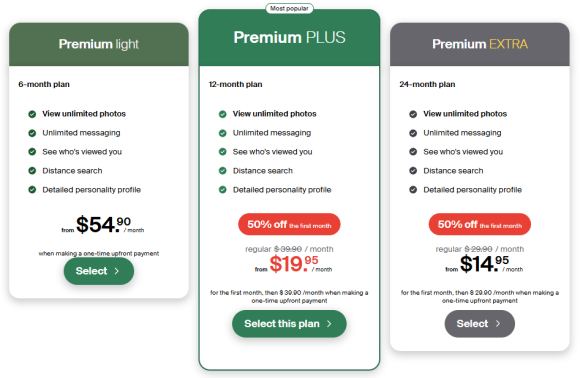This screenshot has width=580, height=378.
Task: Click the checkmark beside View unlimited photos in Premium light
Action: pos(32,114)
